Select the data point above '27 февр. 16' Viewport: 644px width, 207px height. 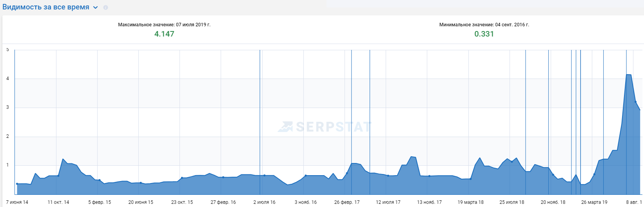(223, 177)
